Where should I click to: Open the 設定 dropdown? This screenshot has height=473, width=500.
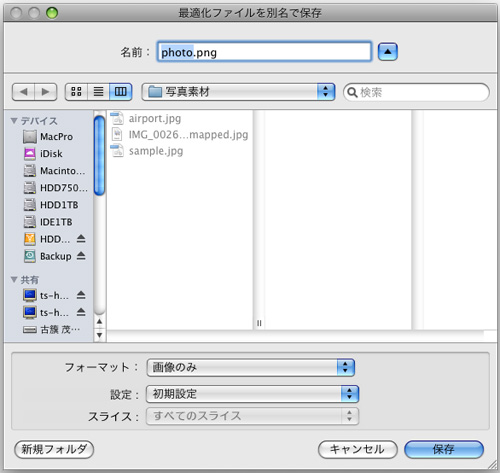(252, 394)
